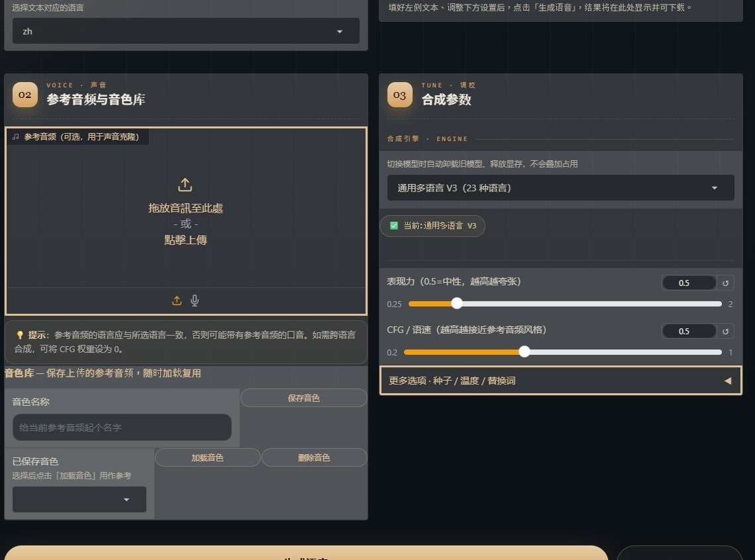Click the 02 step badge icon
Viewport: 755px width, 560px height.
25,95
